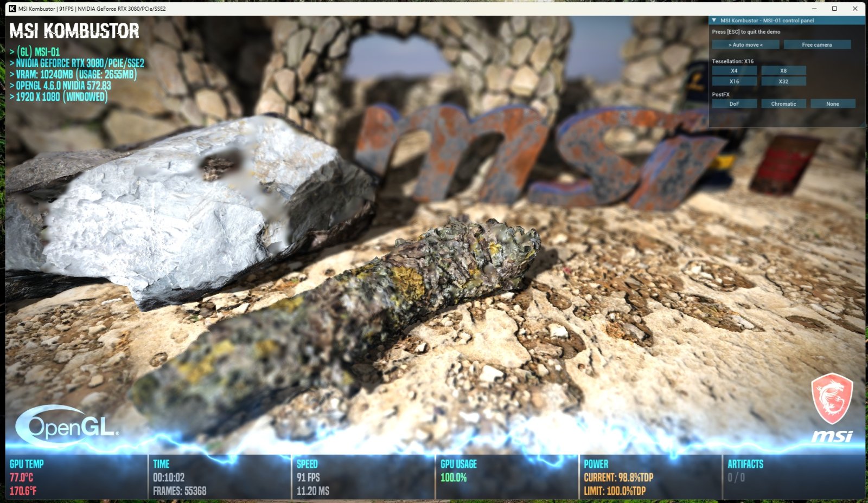Set tessellation to X32
The image size is (868, 503).
[783, 81]
